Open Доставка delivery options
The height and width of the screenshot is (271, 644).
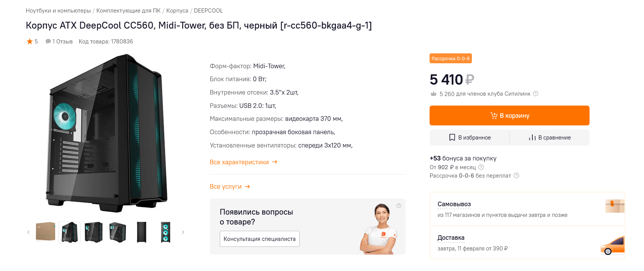coord(451,238)
